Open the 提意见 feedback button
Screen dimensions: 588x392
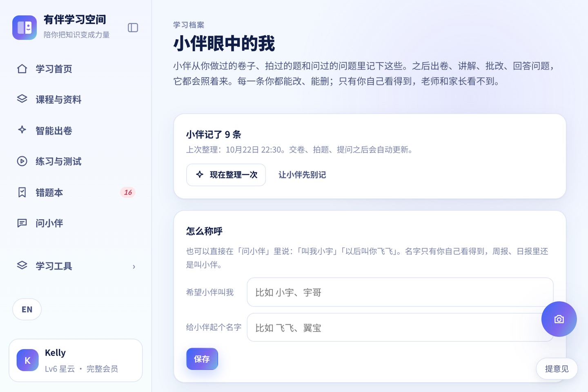pyautogui.click(x=557, y=369)
